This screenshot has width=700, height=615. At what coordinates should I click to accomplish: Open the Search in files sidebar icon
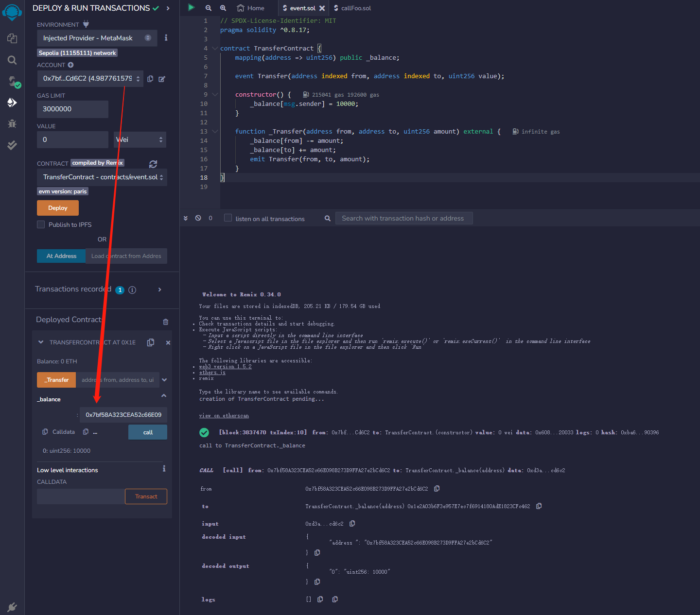click(12, 60)
